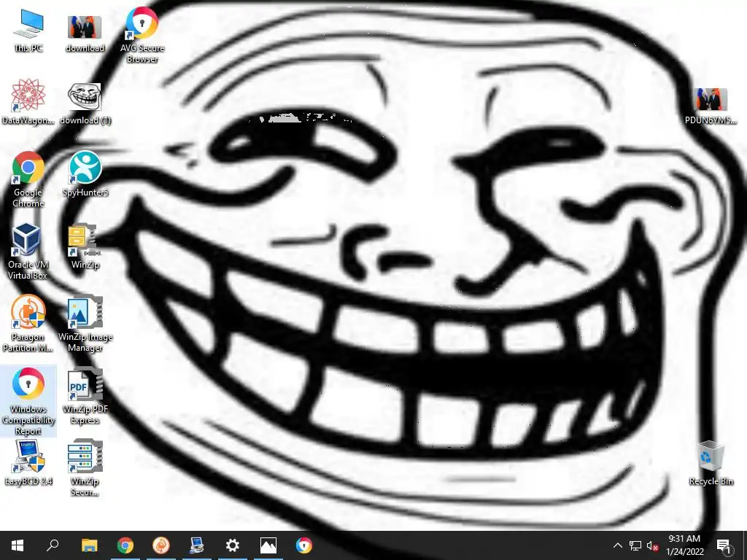Screen dimensions: 747x560
Task: Select the Paragon Partition Manager shortcut
Action: click(x=28, y=323)
